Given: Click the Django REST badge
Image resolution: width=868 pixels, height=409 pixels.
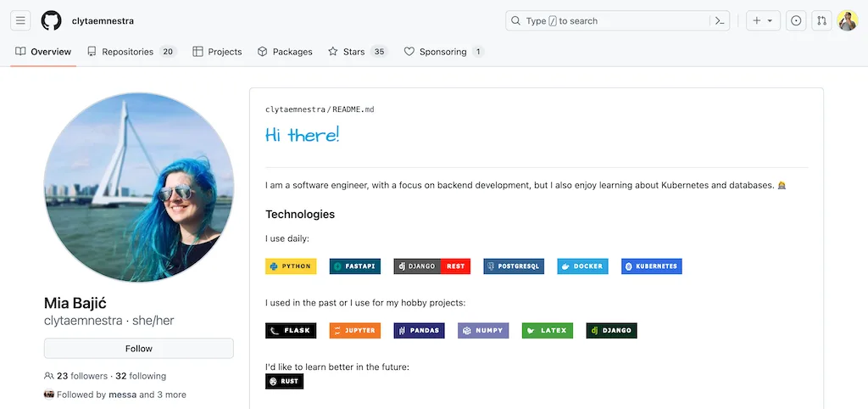Looking at the screenshot, I should point(431,266).
